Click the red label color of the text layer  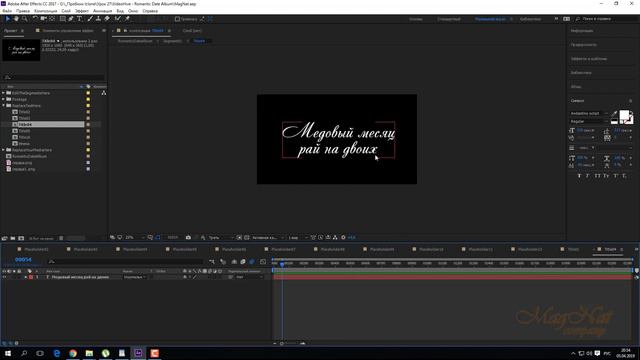(31, 277)
